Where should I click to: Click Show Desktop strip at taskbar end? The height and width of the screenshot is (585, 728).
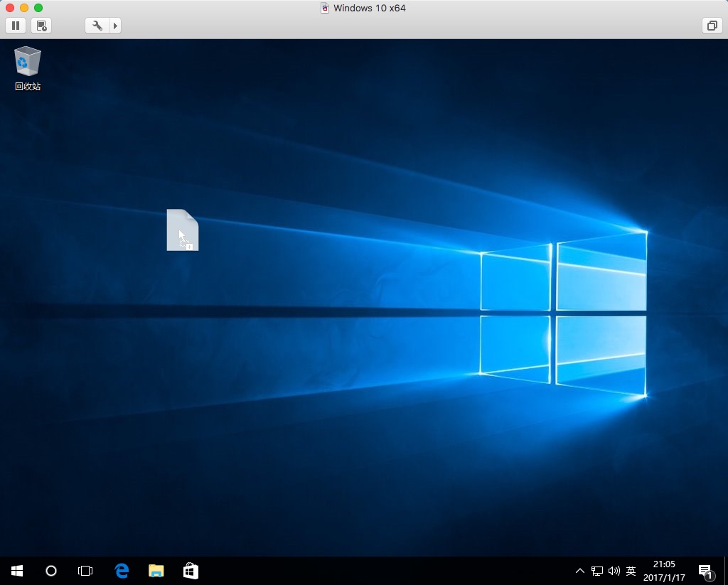tap(726, 571)
